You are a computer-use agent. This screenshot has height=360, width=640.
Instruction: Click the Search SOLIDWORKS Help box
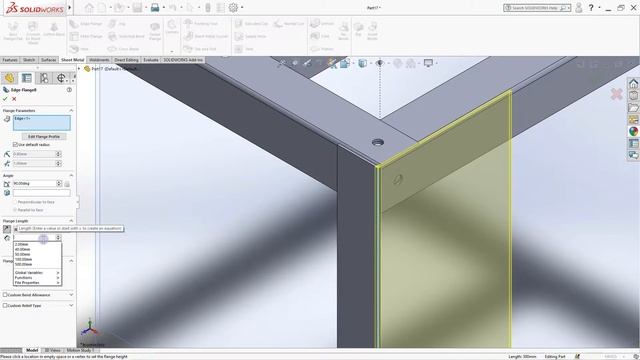(537, 8)
